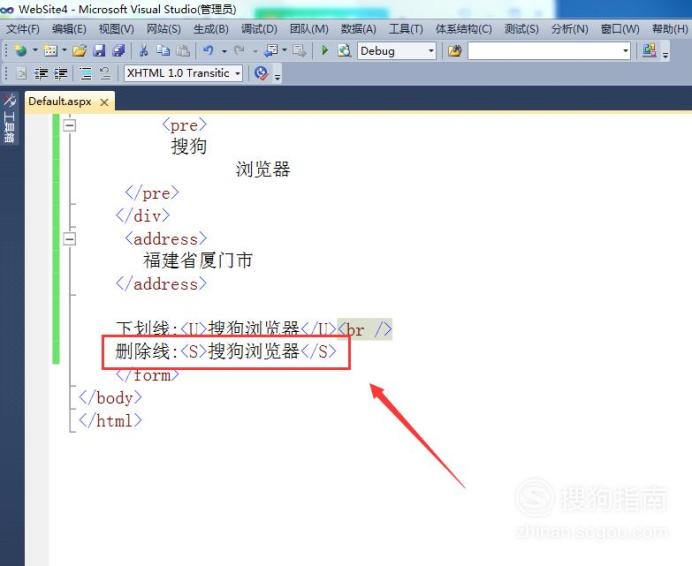Open the 窗口(W) menu
The height and width of the screenshot is (566, 692).
(620, 29)
